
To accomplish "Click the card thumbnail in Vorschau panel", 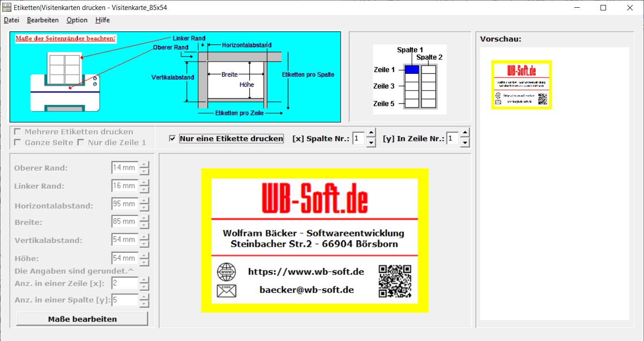I will (522, 85).
